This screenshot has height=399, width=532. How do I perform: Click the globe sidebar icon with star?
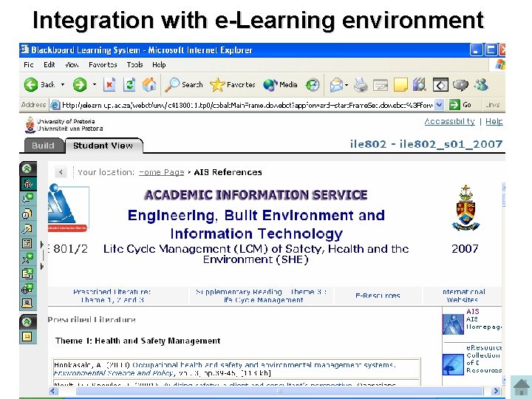(x=28, y=288)
